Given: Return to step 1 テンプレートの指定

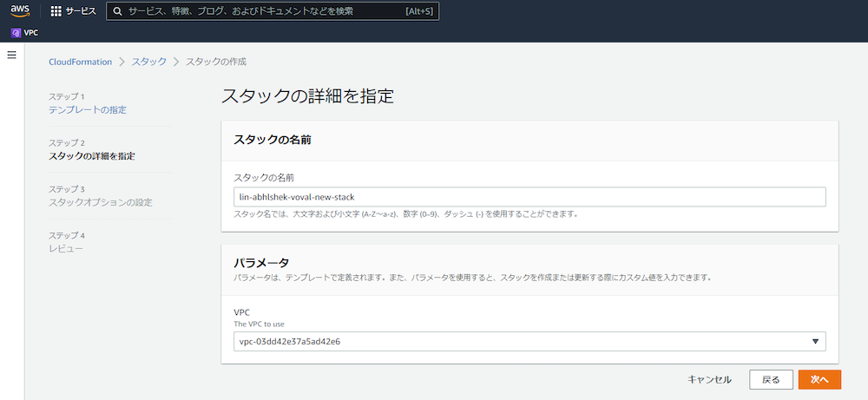Looking at the screenshot, I should 88,109.
